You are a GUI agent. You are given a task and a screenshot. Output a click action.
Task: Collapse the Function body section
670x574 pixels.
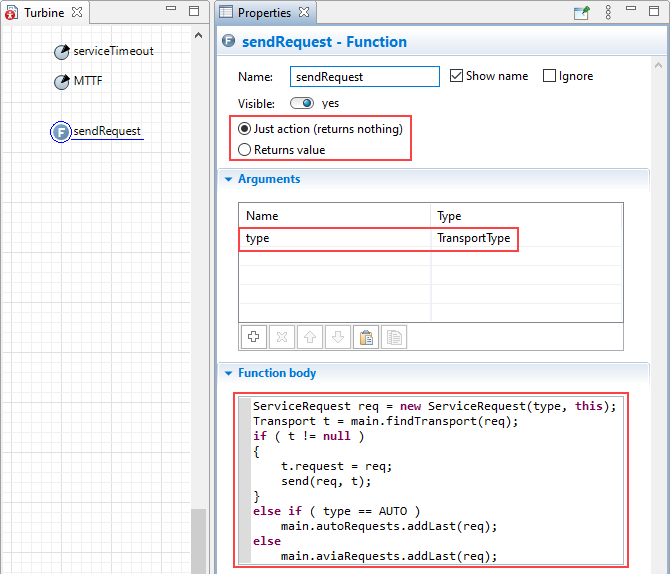pyautogui.click(x=229, y=373)
